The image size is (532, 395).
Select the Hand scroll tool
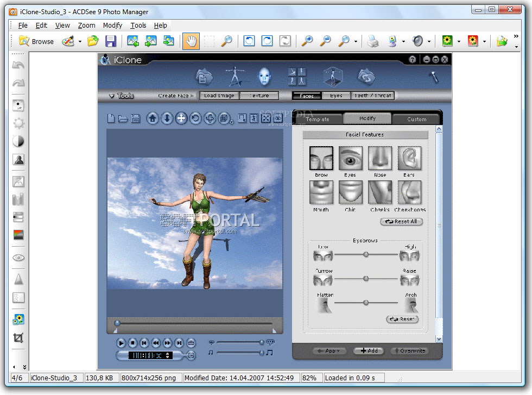[191, 41]
